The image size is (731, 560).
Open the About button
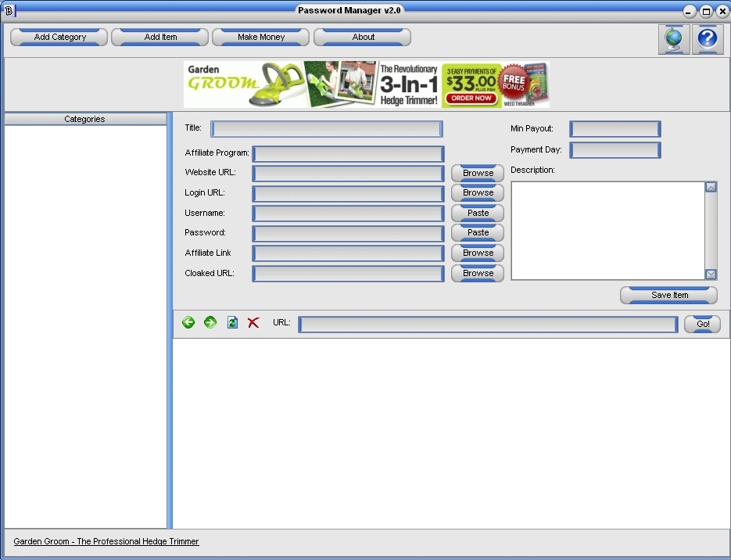(x=362, y=37)
